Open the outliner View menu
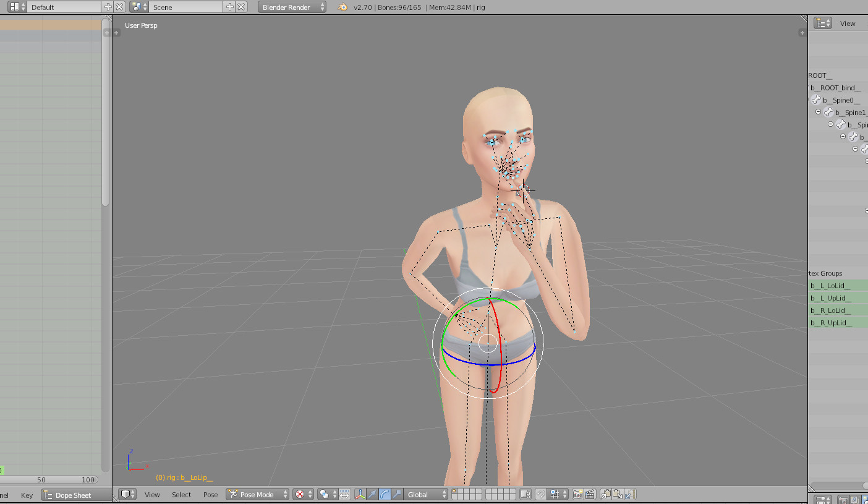This screenshot has width=868, height=504. pos(848,23)
